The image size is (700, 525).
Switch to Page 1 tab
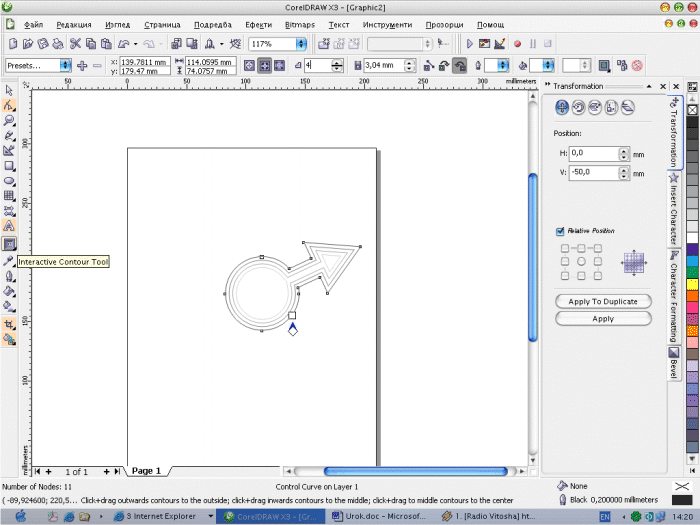pos(146,471)
